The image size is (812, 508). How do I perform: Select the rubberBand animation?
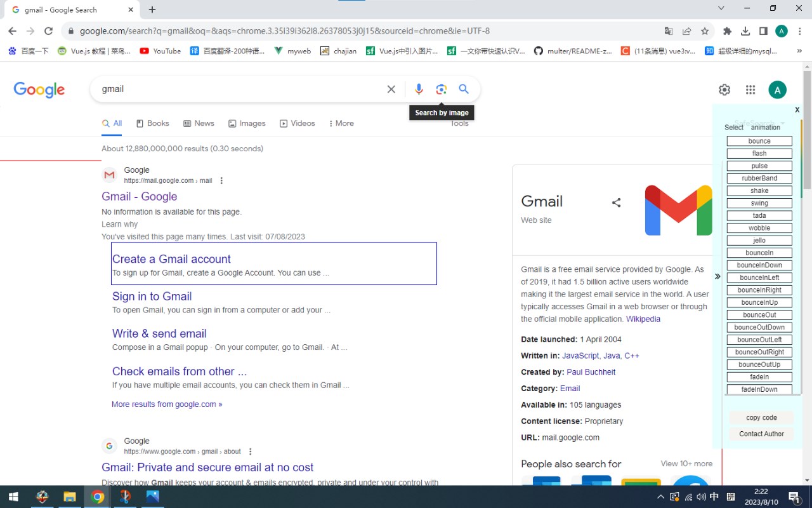(x=759, y=178)
